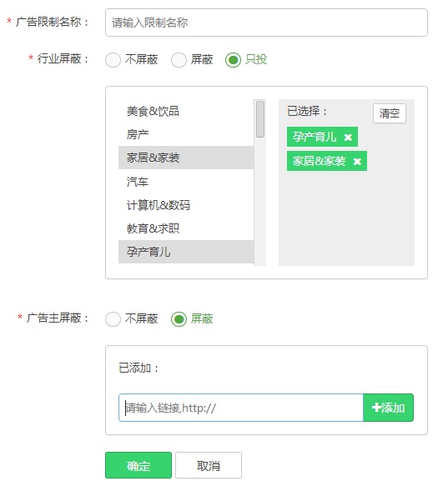Choose 汽车 from the industry list

(186, 181)
